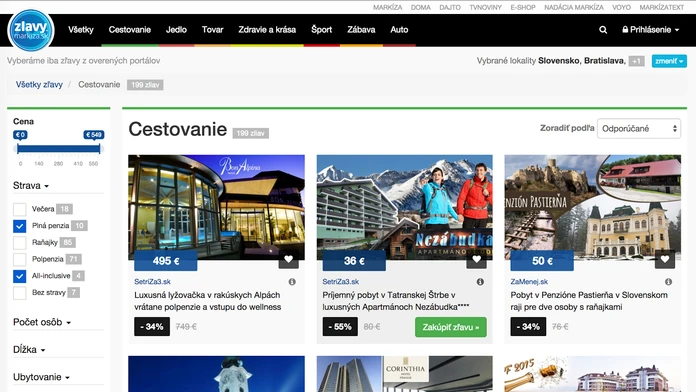696x392 pixels.
Task: Show info for Luxusná lyžovačka deal
Action: pyautogui.click(x=292, y=281)
